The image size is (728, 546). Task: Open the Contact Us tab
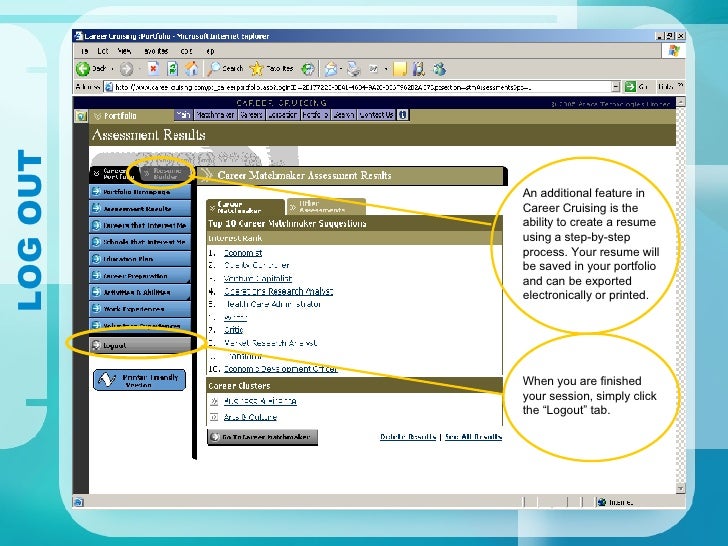click(376, 115)
